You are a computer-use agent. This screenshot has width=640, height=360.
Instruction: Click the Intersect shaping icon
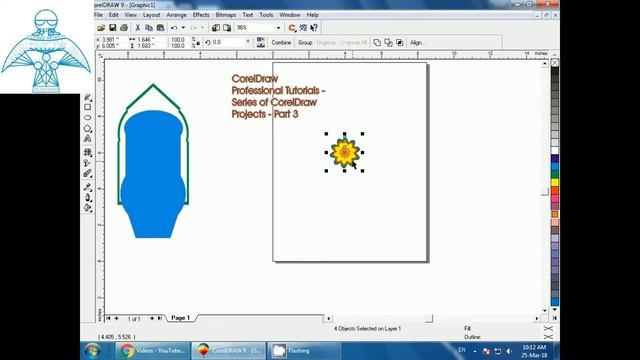point(400,42)
